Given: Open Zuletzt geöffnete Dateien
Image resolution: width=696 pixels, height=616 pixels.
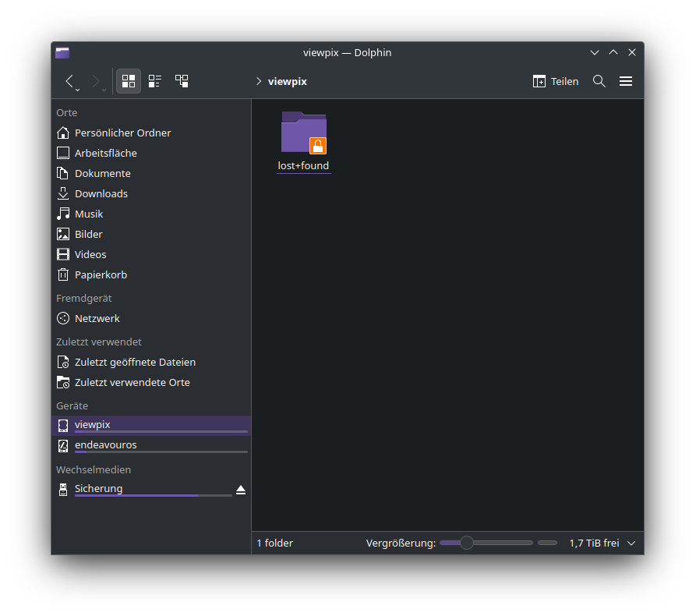Looking at the screenshot, I should point(151,362).
